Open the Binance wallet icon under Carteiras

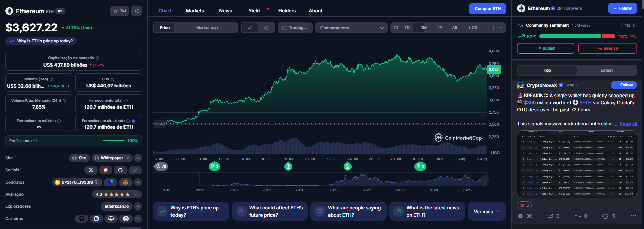point(82,219)
